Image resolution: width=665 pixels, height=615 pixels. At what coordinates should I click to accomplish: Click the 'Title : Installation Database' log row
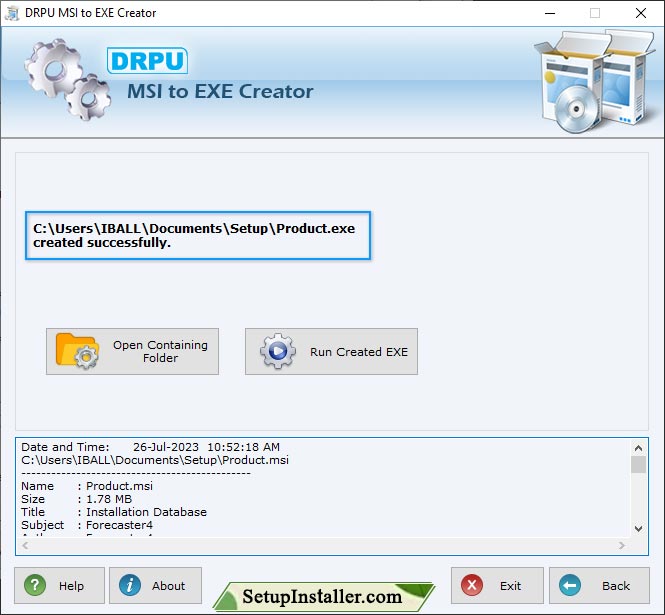click(x=114, y=512)
